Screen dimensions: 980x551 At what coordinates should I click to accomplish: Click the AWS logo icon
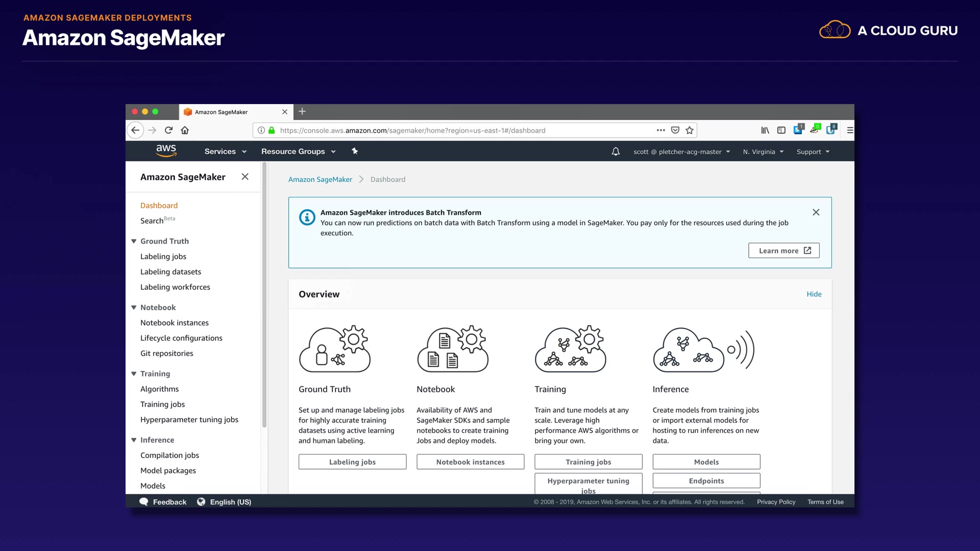(166, 151)
